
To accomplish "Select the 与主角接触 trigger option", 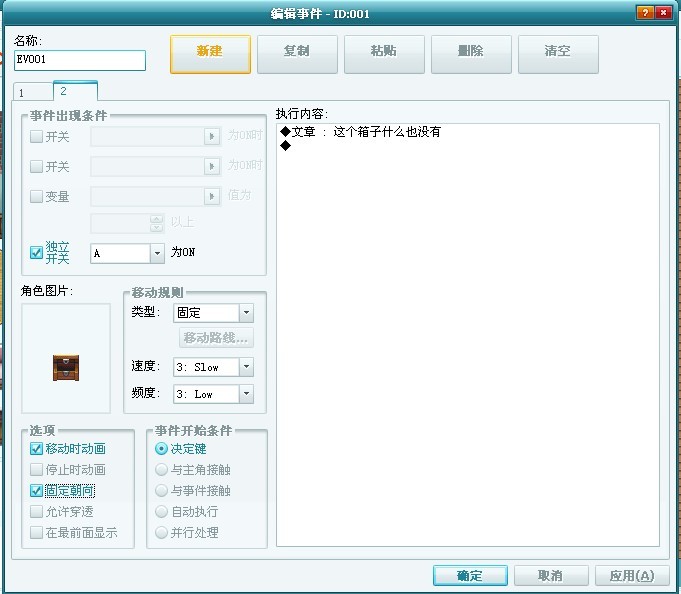I will (161, 469).
